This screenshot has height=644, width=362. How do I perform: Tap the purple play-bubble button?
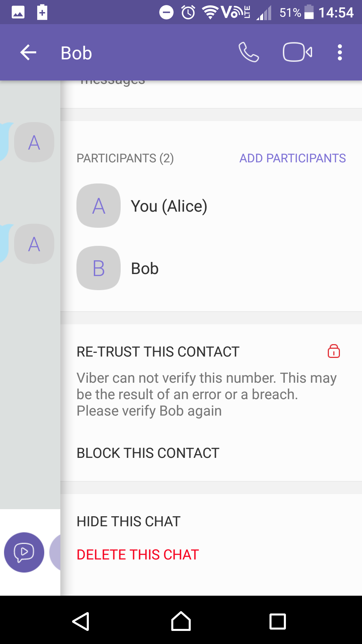pos(24,552)
